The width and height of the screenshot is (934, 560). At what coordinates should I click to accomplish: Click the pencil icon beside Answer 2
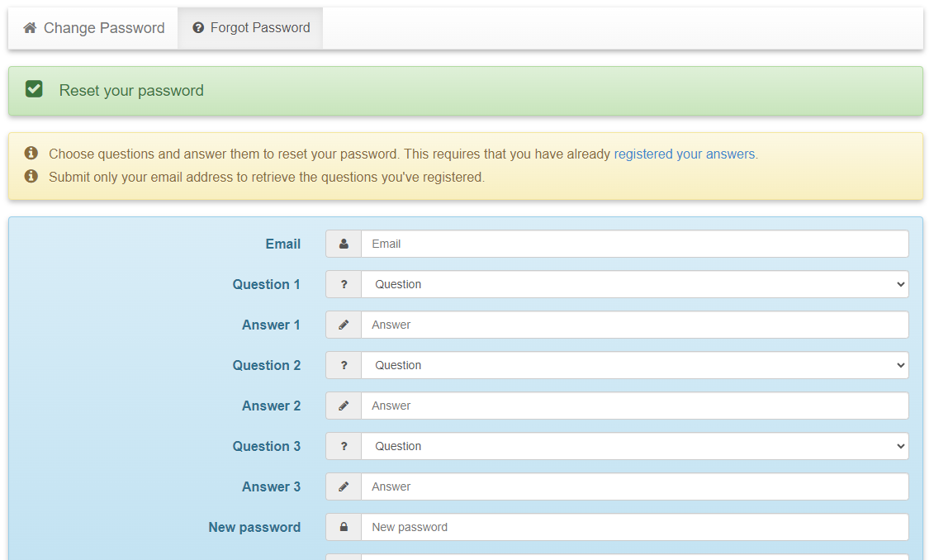[344, 406]
